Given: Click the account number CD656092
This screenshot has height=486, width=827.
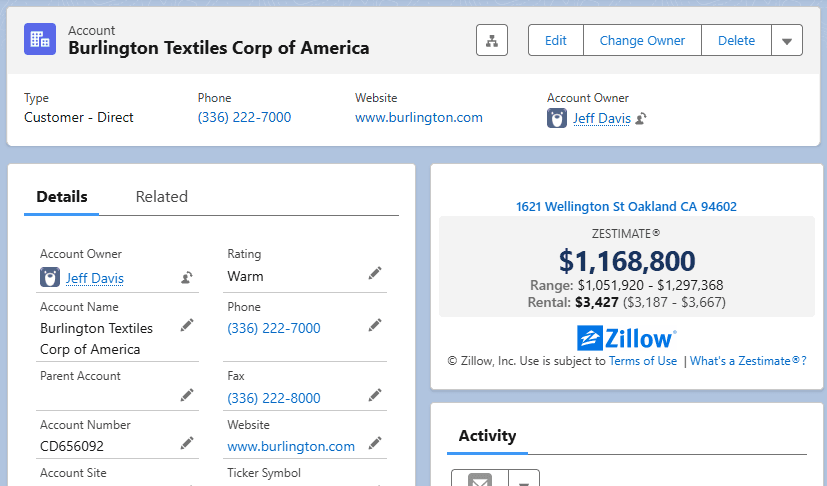Looking at the screenshot, I should coord(72,446).
